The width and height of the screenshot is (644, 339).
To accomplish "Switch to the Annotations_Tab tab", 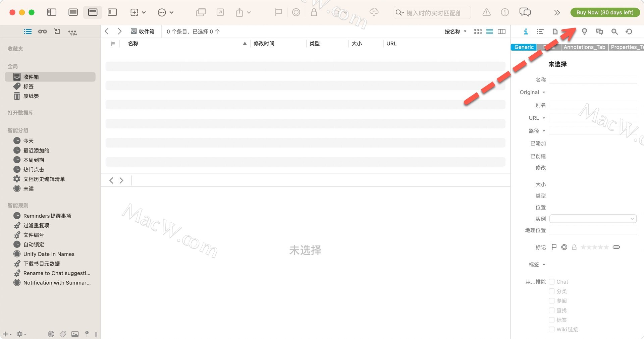I will point(584,47).
